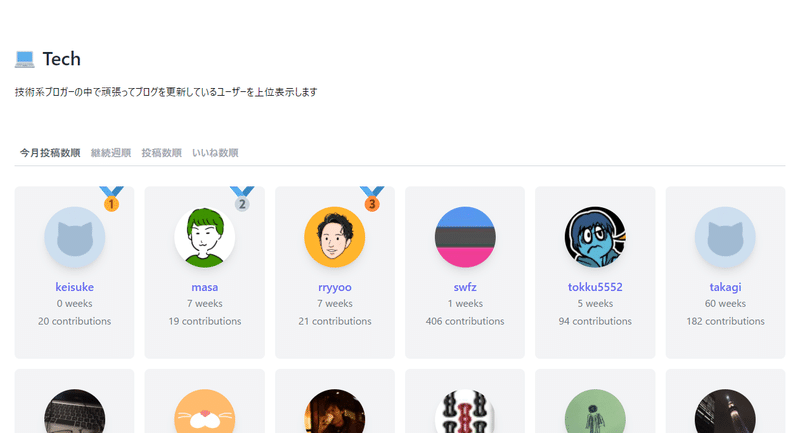Screen dimensions: 800x433
Task: Click takagi's default cat avatar
Action: pyautogui.click(x=725, y=237)
